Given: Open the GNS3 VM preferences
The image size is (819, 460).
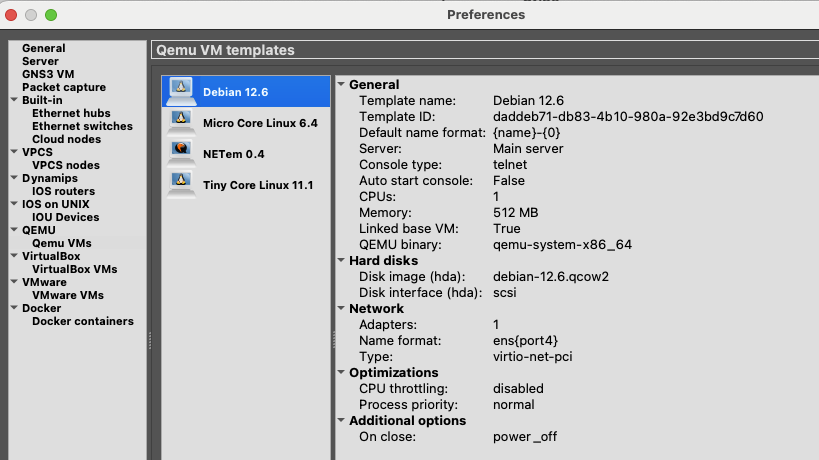Looking at the screenshot, I should [48, 74].
